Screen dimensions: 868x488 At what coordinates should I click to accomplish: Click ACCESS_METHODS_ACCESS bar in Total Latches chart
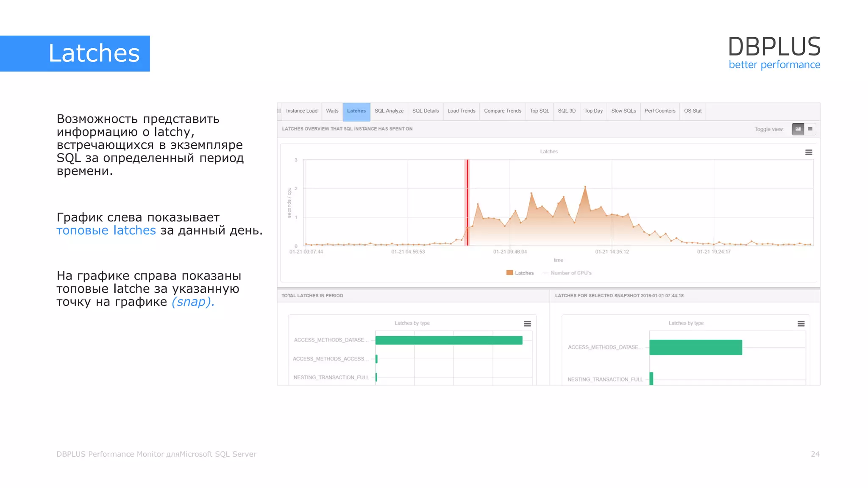coord(376,359)
